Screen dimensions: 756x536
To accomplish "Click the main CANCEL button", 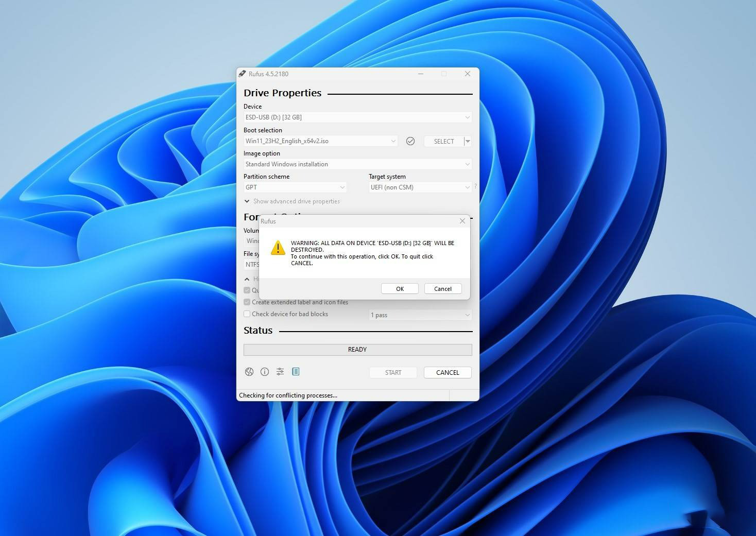I will [x=448, y=373].
